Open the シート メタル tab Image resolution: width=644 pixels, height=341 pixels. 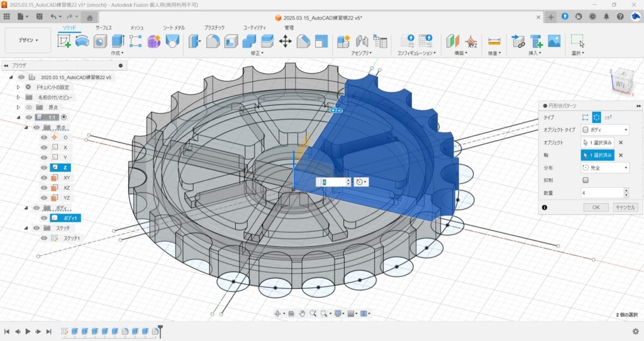(x=174, y=28)
